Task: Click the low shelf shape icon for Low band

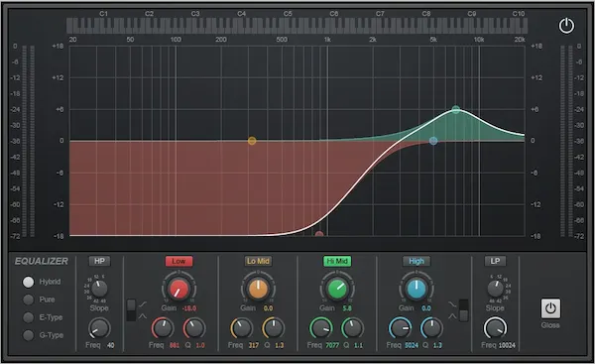Action: click(143, 304)
